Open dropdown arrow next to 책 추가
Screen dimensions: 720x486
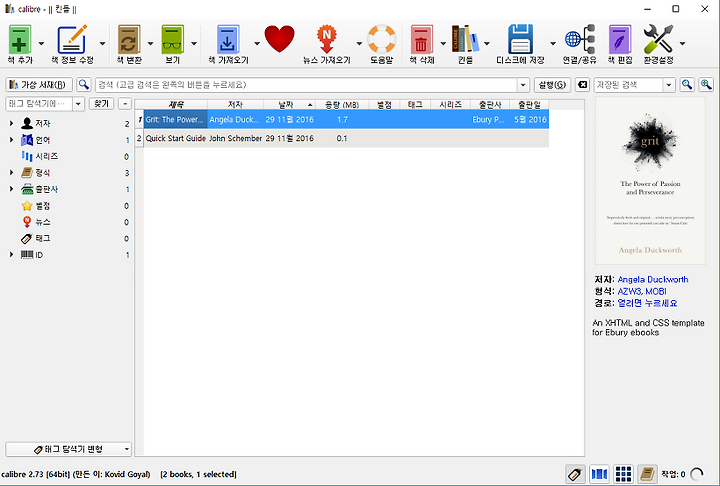click(x=41, y=44)
